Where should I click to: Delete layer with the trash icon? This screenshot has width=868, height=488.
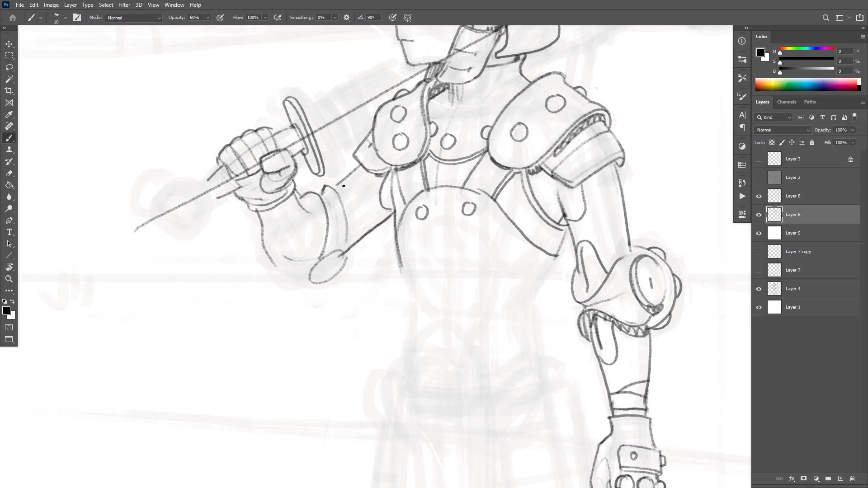[853, 478]
